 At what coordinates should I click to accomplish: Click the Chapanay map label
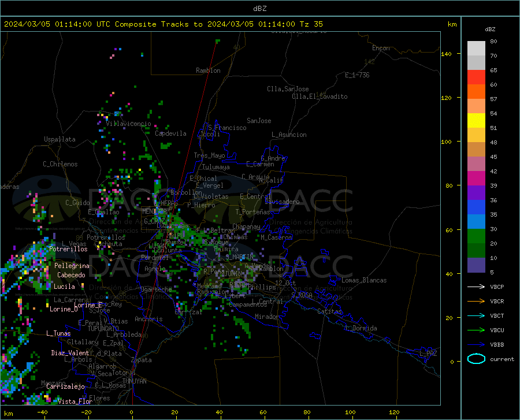coord(246,226)
